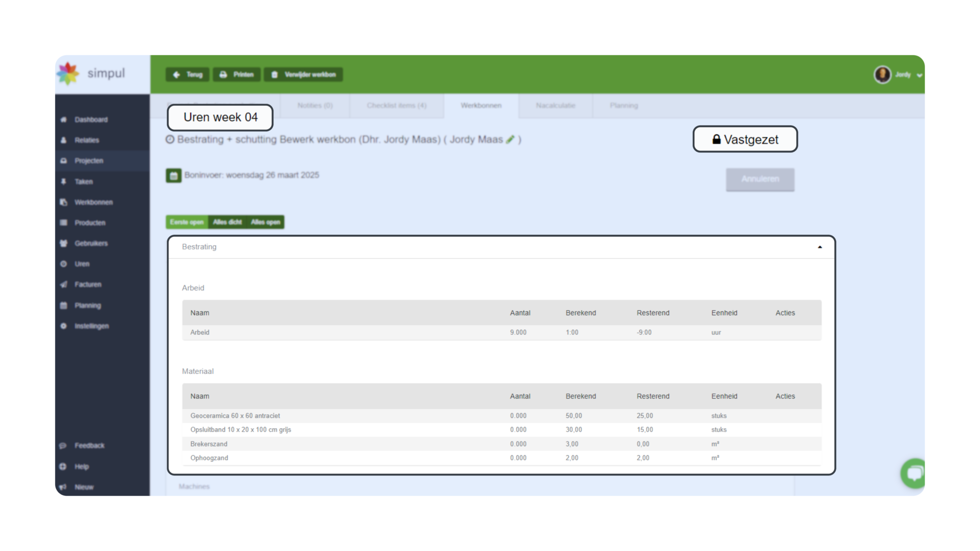
Task: Click the Nieuw megaphone icon
Action: pyautogui.click(x=63, y=487)
